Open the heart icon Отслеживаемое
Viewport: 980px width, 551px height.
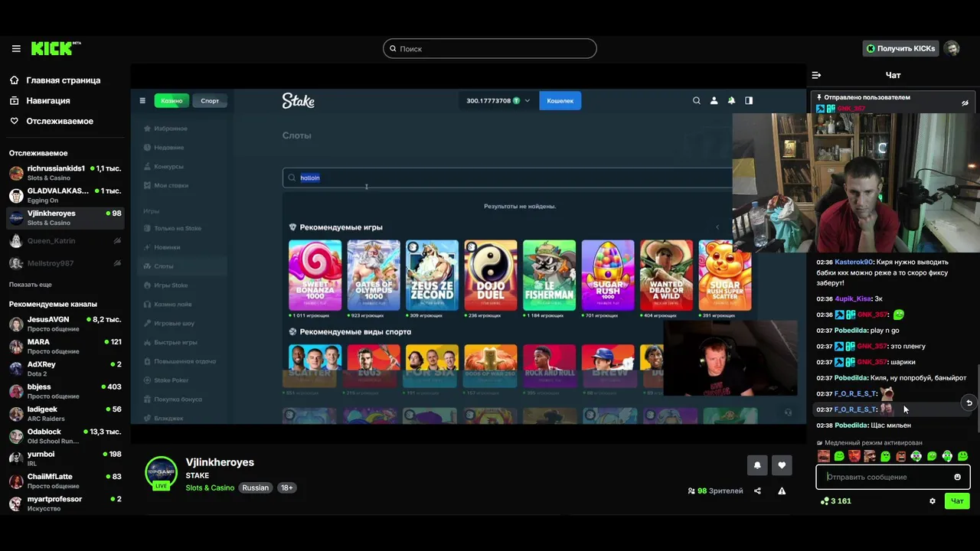point(15,122)
